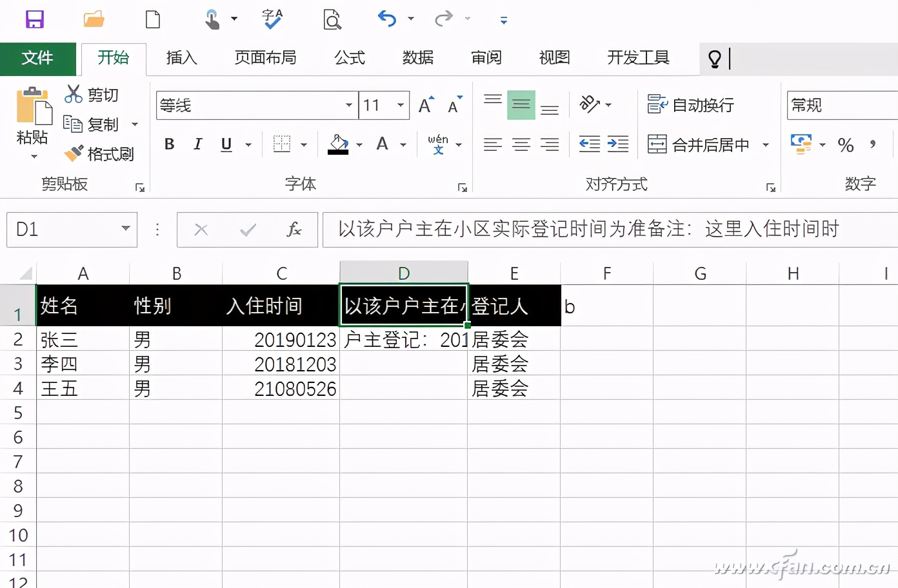Click the Save icon in quick access toolbar
This screenshot has height=588, width=898.
(34, 19)
